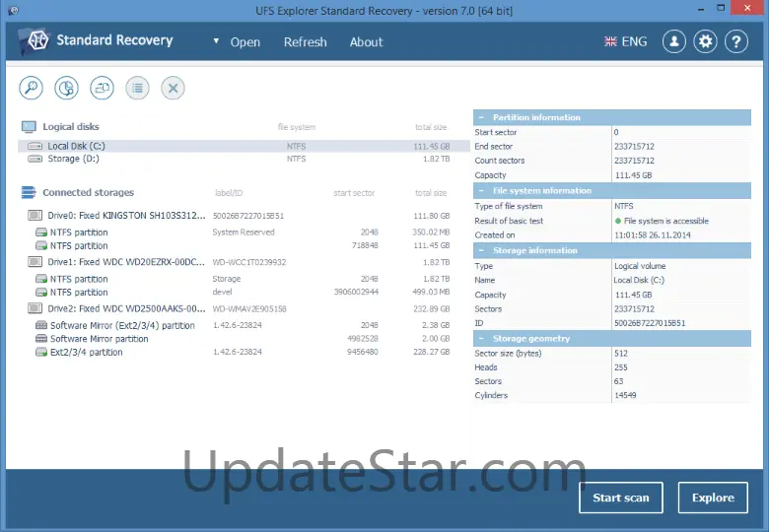Click the X close storage toolbar icon

pos(174,89)
